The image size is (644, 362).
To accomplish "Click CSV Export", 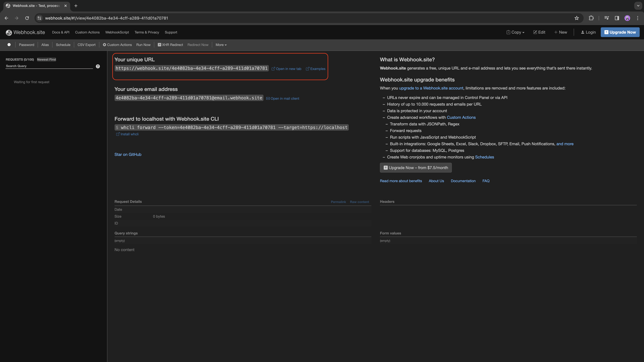I will click(87, 45).
